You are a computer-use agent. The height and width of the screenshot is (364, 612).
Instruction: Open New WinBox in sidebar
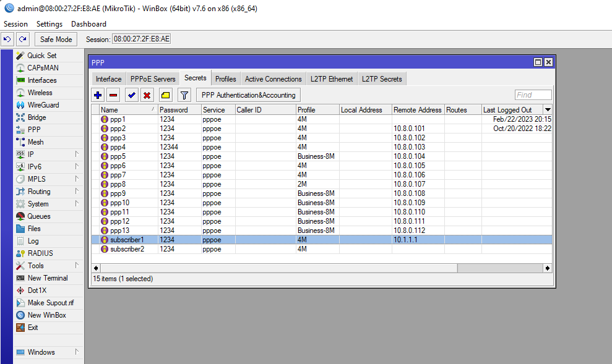[49, 315]
